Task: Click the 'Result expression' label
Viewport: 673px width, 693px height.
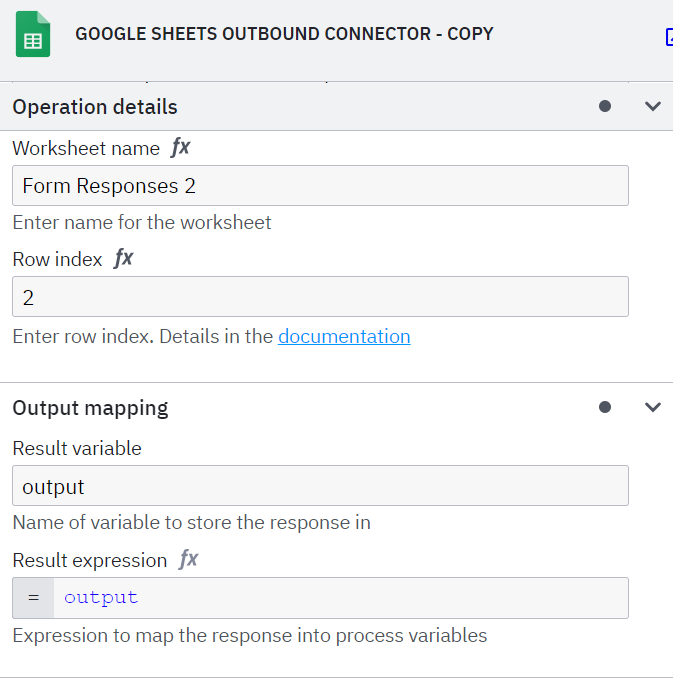Action: pos(90,560)
